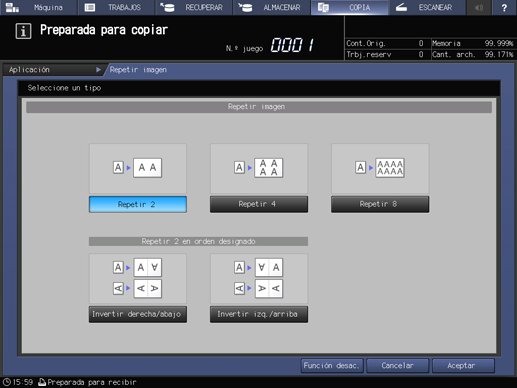Click the N.º juego counter 0001

[x=292, y=45]
